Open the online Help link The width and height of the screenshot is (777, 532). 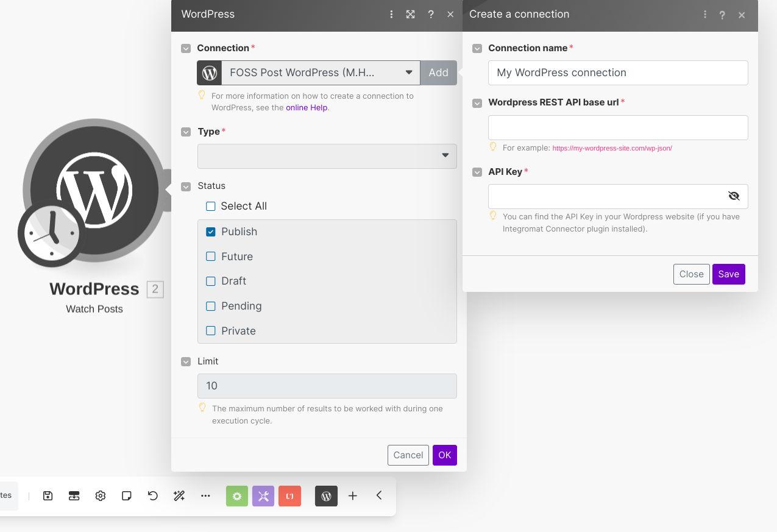307,108
